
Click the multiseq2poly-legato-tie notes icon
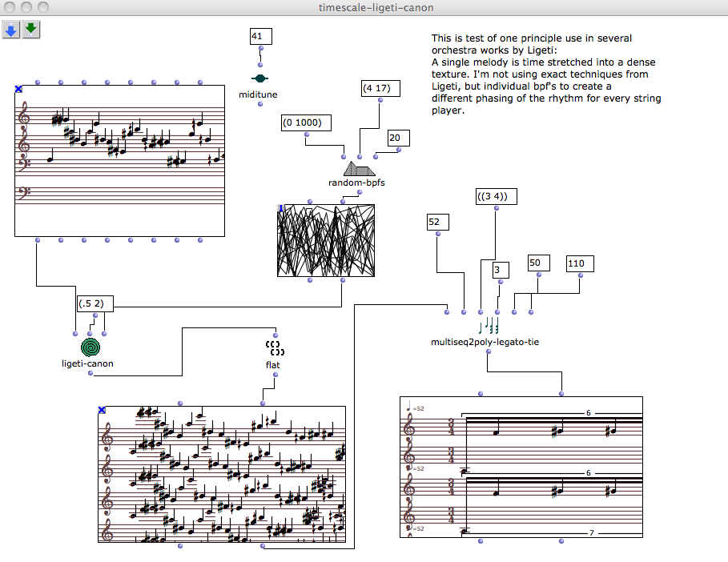(x=489, y=327)
